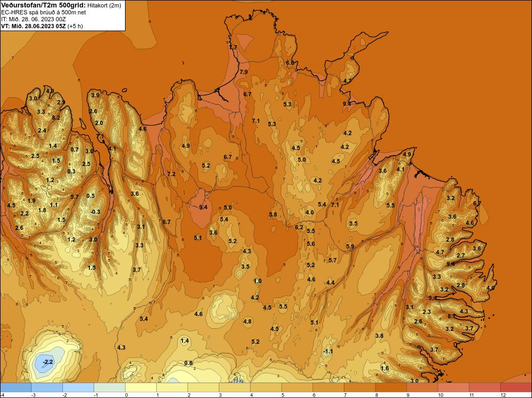Click the 8.7 temperature value
This screenshot has height=398, width=532.
click(452, 316)
